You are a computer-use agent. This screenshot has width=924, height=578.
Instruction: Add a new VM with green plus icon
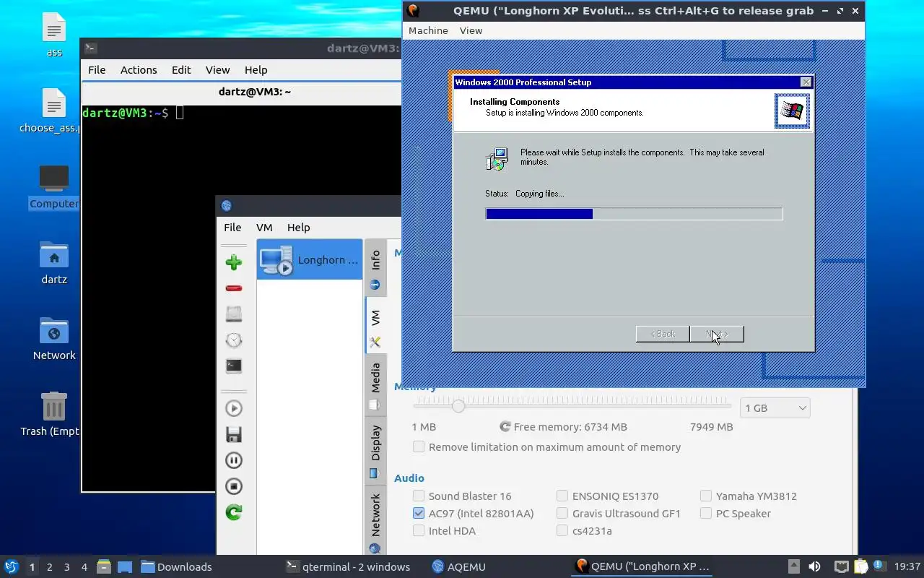click(x=233, y=262)
